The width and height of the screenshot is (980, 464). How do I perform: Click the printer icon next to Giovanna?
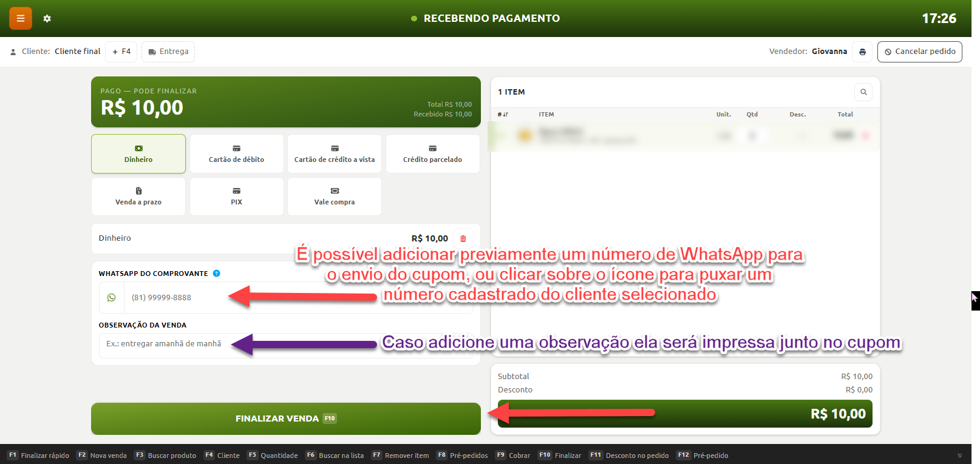point(862,52)
